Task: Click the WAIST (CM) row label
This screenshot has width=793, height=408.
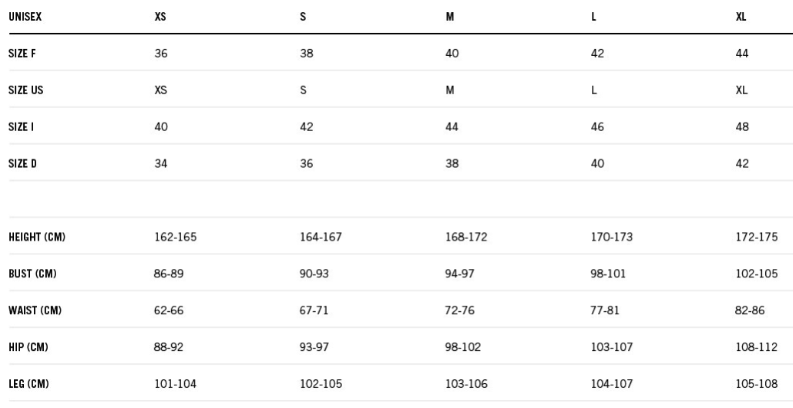Action: pyautogui.click(x=35, y=310)
